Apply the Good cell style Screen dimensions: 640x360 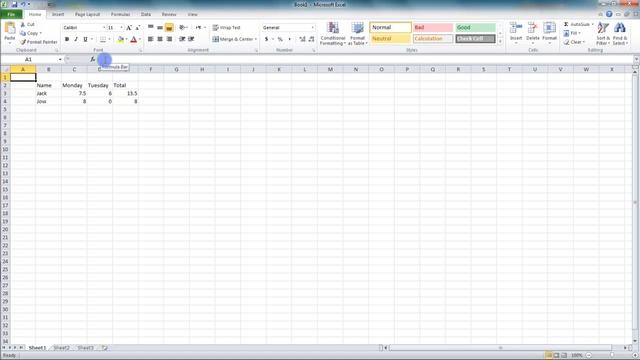[x=476, y=27]
